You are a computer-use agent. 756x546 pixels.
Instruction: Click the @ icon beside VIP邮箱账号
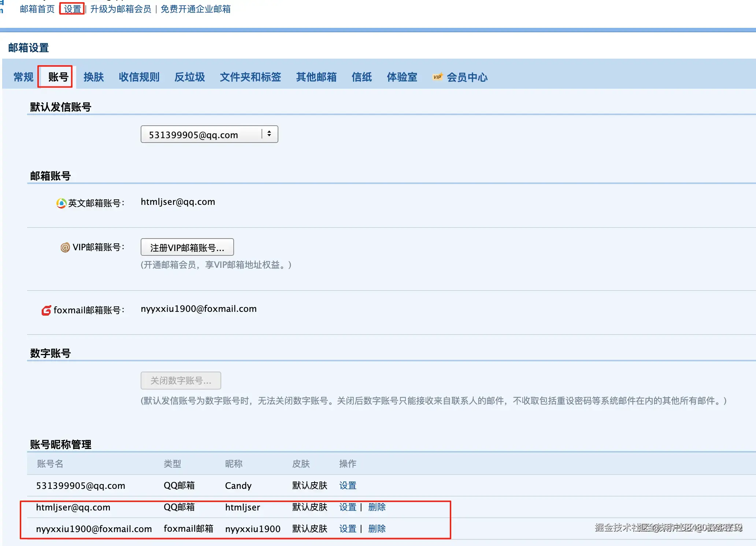click(65, 247)
